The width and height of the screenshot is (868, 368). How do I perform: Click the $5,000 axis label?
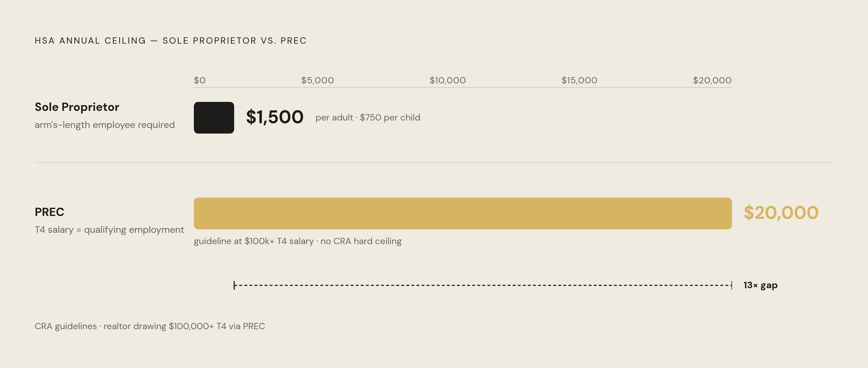(x=317, y=80)
